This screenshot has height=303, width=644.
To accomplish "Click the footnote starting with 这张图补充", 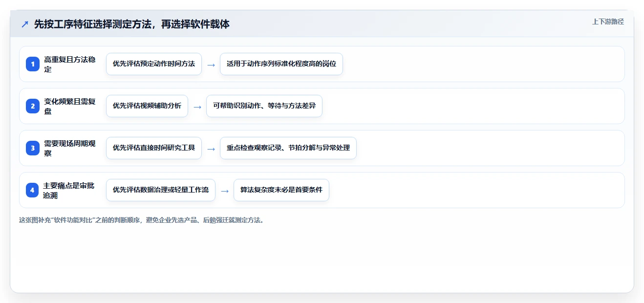I will pos(142,220).
